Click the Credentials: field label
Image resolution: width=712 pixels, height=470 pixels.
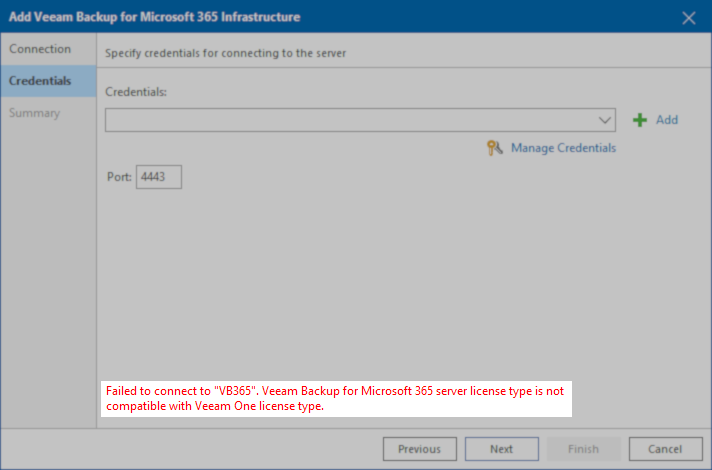point(136,92)
